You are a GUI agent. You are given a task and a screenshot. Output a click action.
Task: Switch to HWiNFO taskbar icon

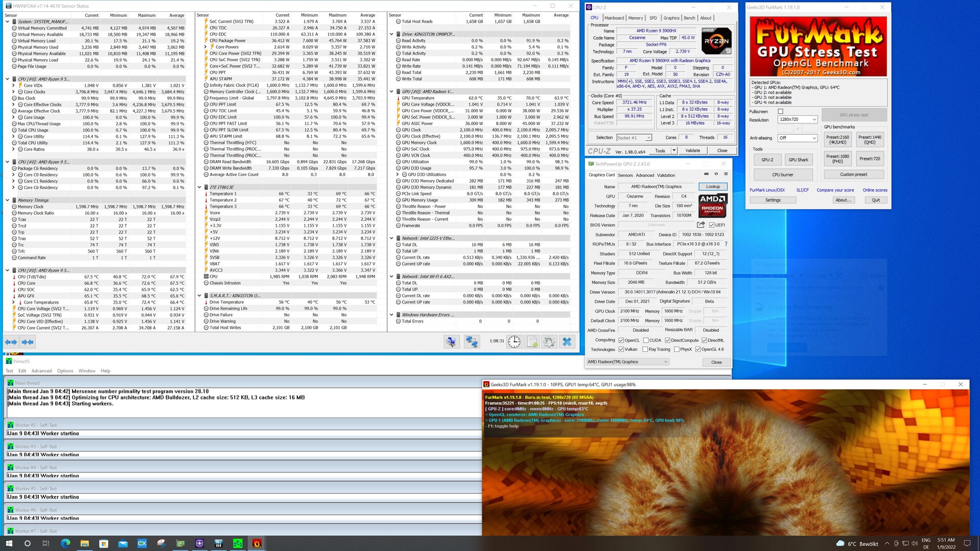(x=218, y=543)
